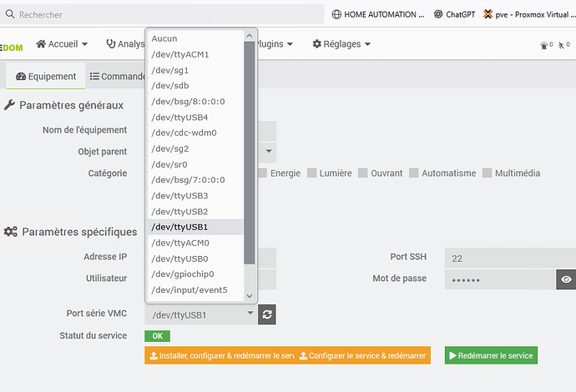Expand the Accueil menu caret
This screenshot has height=392, width=576.
[x=85, y=44]
